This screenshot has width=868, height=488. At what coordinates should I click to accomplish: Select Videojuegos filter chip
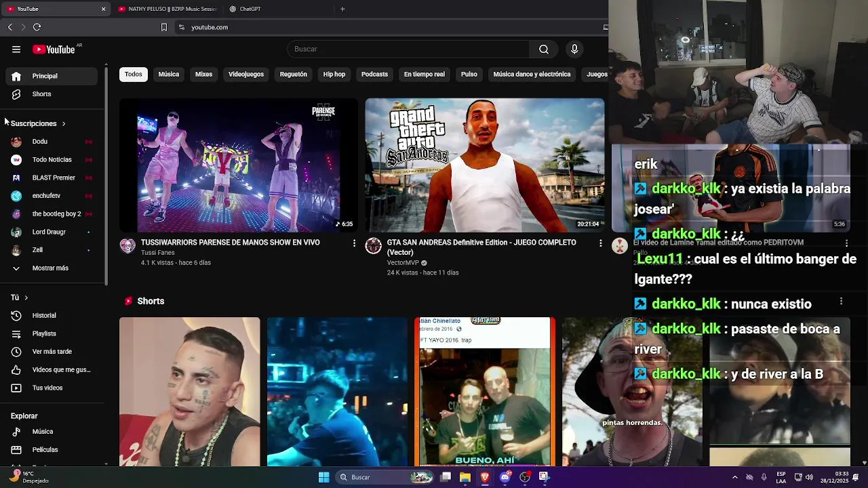point(246,74)
